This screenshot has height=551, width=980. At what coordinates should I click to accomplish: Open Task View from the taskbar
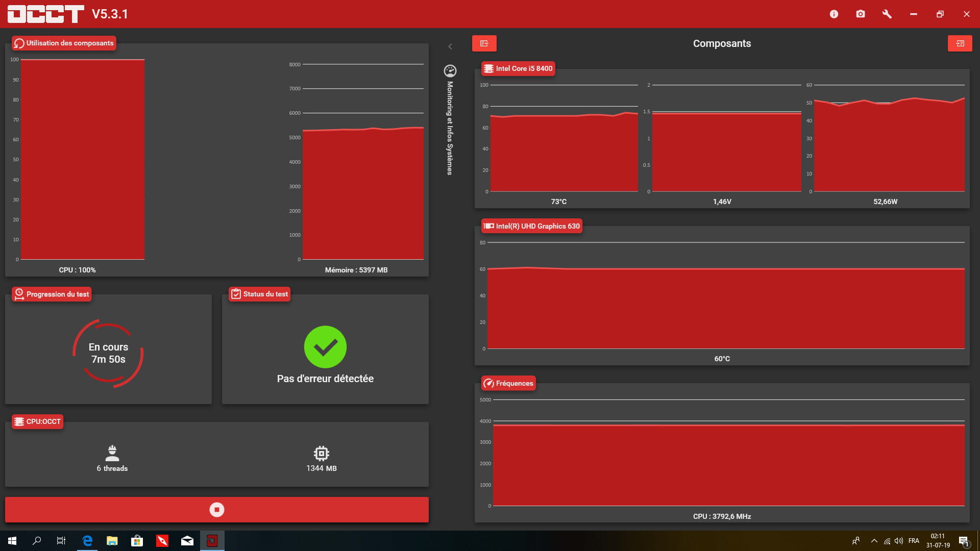pos(61,541)
